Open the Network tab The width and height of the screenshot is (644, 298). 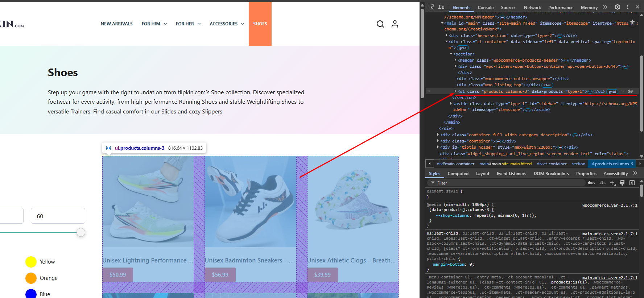click(532, 7)
